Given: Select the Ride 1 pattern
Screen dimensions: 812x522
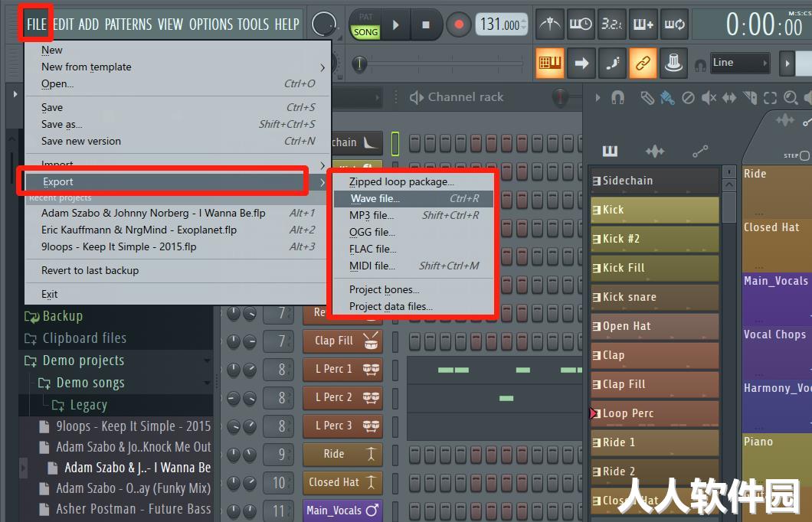Looking at the screenshot, I should coord(654,442).
